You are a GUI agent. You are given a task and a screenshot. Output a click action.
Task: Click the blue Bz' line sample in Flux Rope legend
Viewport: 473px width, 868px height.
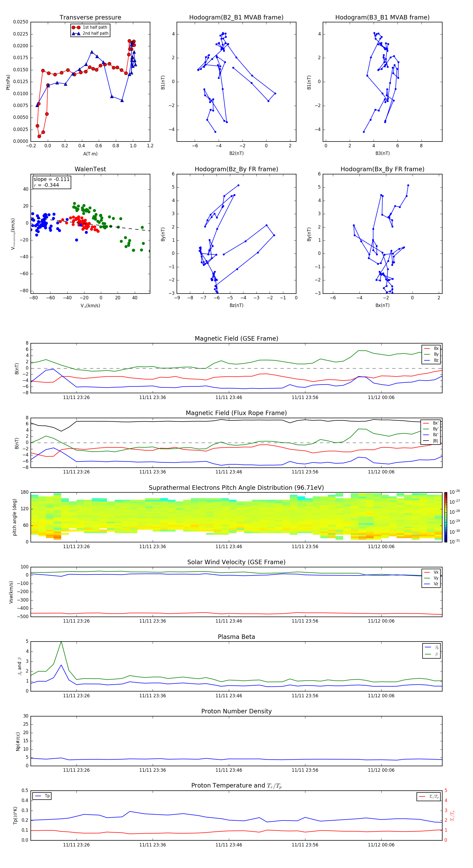(x=426, y=435)
